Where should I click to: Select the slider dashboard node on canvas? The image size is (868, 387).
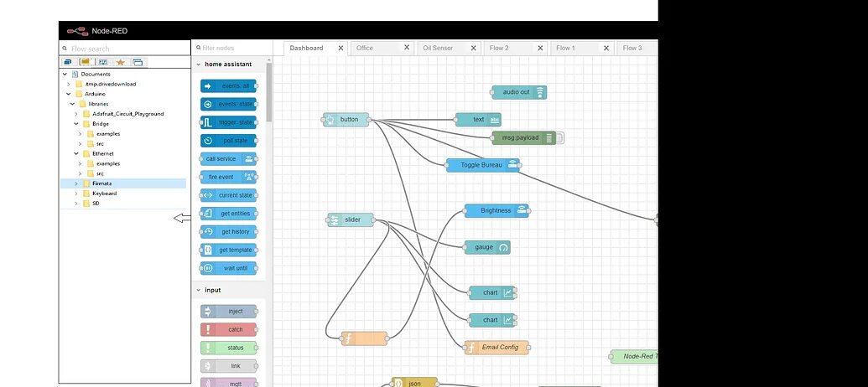click(x=351, y=220)
